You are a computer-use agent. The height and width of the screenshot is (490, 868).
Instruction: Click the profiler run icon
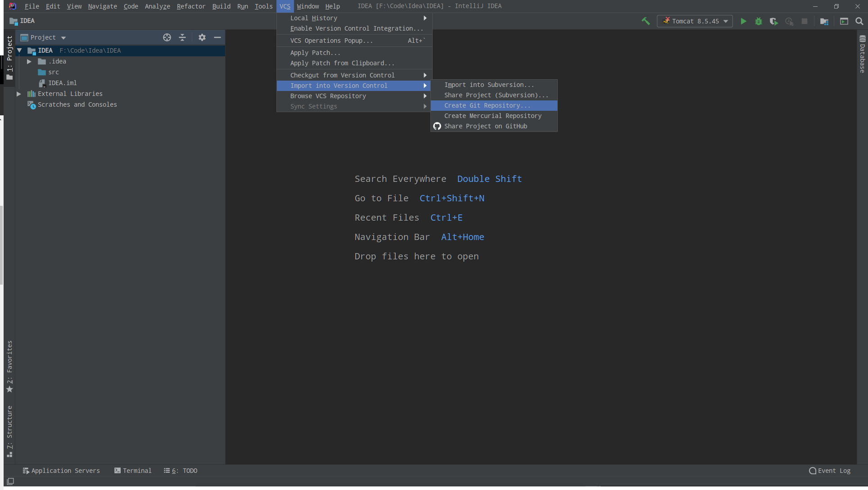coord(789,21)
